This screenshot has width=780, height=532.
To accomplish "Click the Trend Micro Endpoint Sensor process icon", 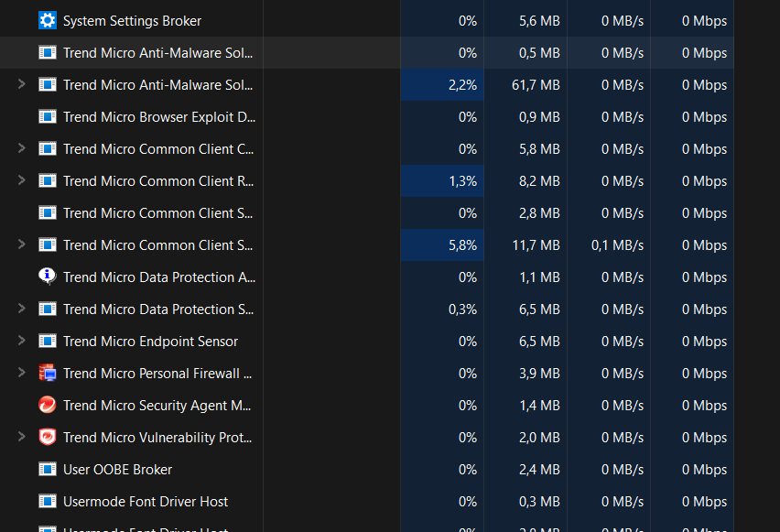I will pyautogui.click(x=48, y=341).
